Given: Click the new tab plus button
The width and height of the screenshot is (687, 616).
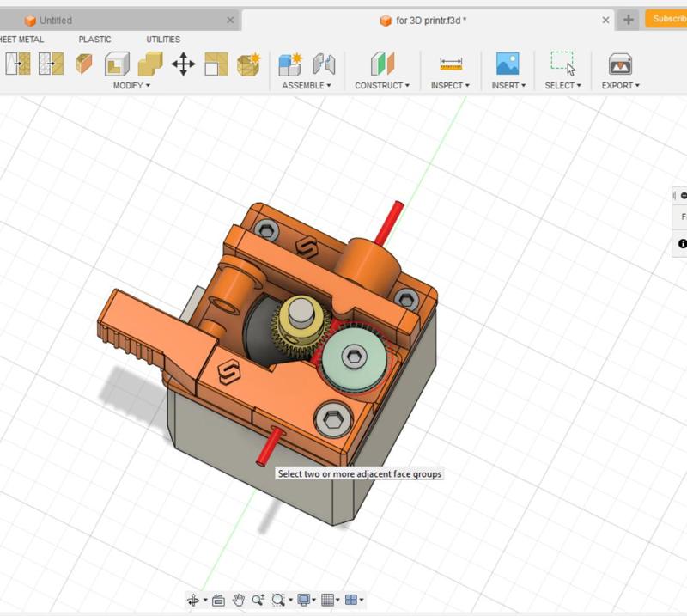Looking at the screenshot, I should click(x=629, y=20).
